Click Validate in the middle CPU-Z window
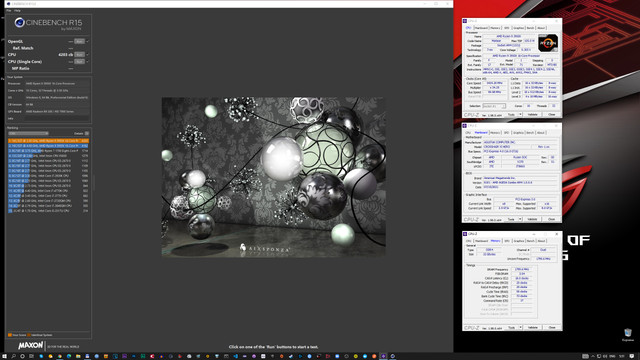Screen dimensions: 640x360 point(532,219)
